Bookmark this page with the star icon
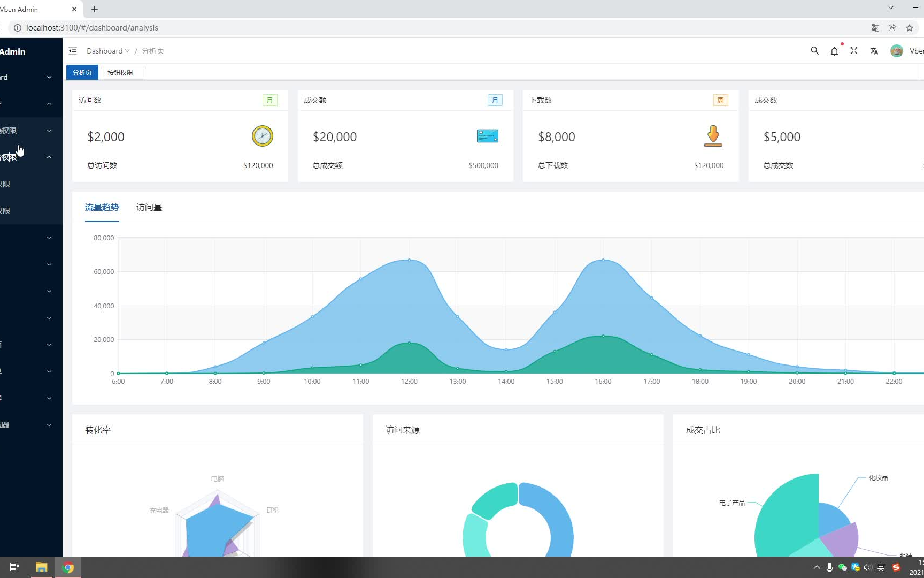The image size is (924, 578). pyautogui.click(x=910, y=28)
